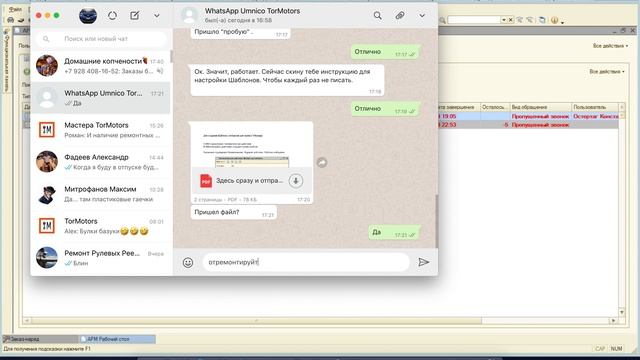Click the 1C table horizontal scrollbar
Image resolution: width=640 pixels, height=360 pixels.
(320, 320)
